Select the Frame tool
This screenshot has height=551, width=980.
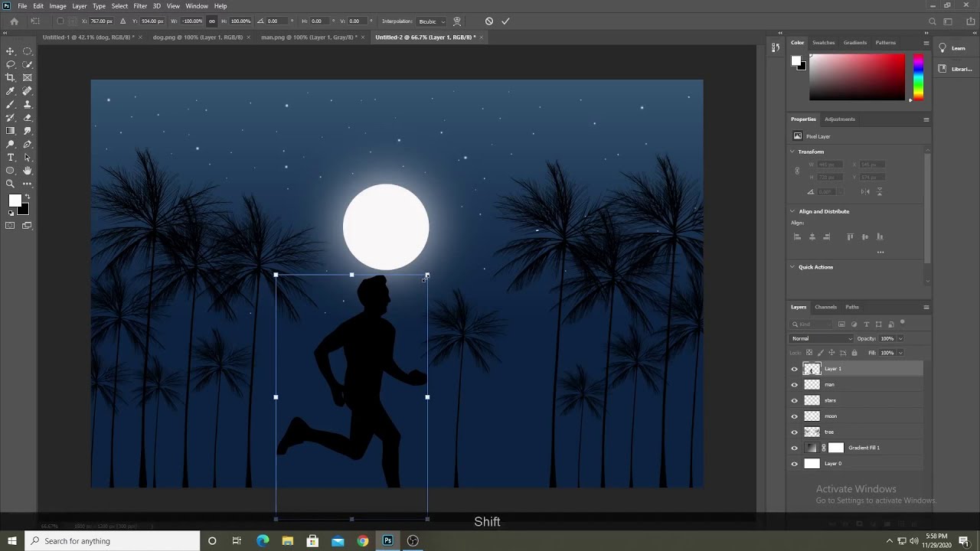pyautogui.click(x=28, y=77)
